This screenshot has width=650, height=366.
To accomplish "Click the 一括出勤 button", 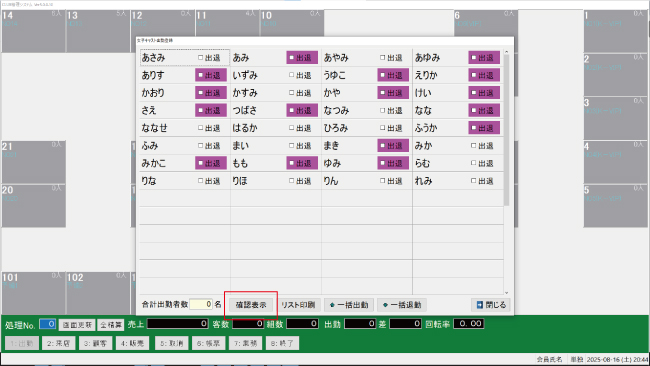I will [x=349, y=305].
